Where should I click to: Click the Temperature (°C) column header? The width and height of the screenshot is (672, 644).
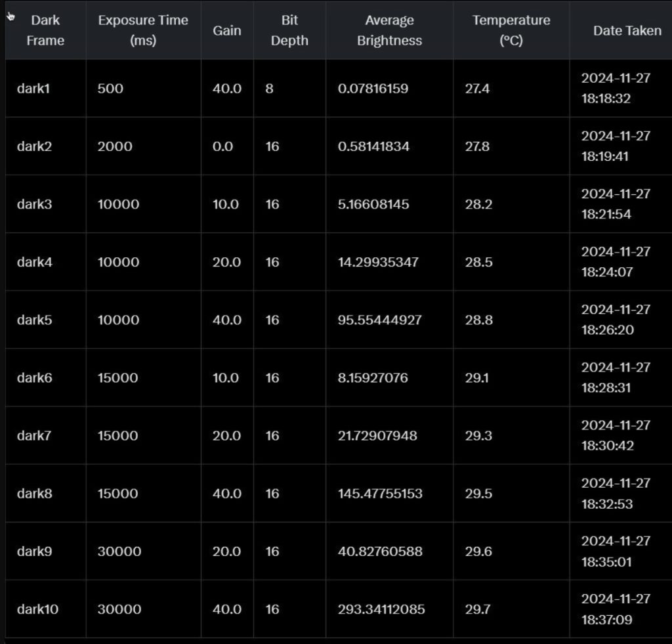[511, 30]
